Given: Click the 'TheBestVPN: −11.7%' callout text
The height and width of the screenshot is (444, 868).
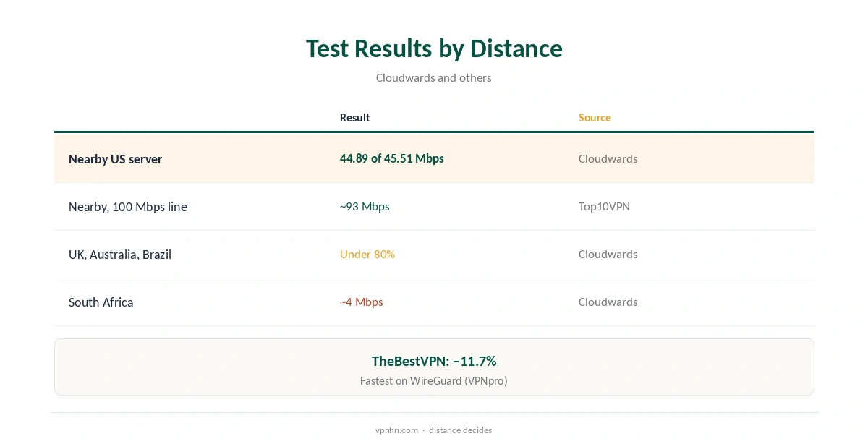Looking at the screenshot, I should pos(434,361).
